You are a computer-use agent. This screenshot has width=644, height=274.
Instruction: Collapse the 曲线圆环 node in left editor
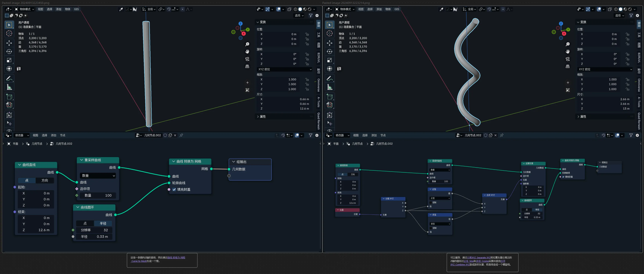[78, 207]
